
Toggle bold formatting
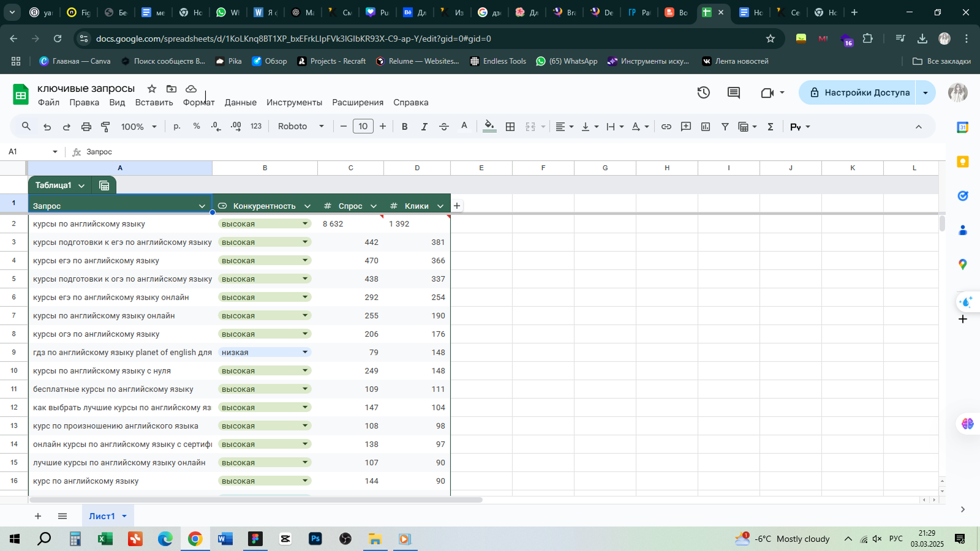(x=404, y=127)
